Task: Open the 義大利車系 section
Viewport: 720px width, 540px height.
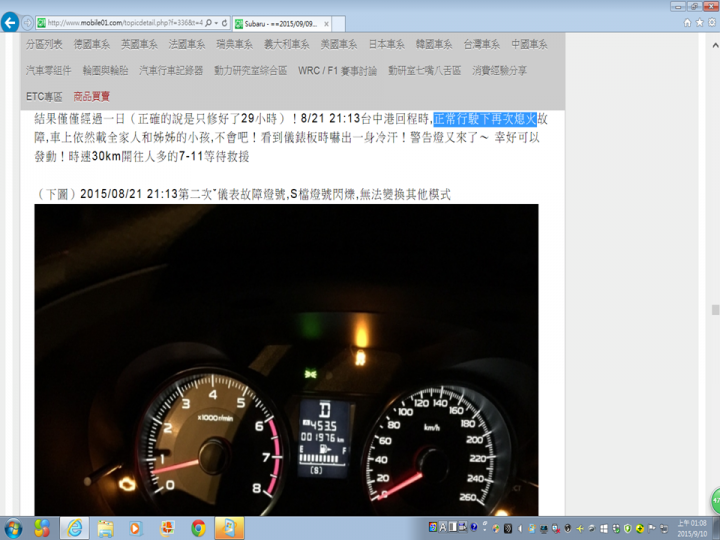Action: (287, 44)
